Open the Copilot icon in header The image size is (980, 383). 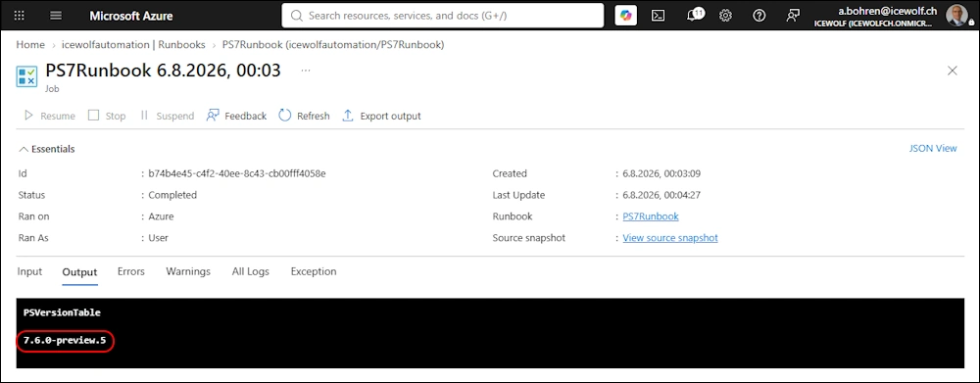(625, 16)
